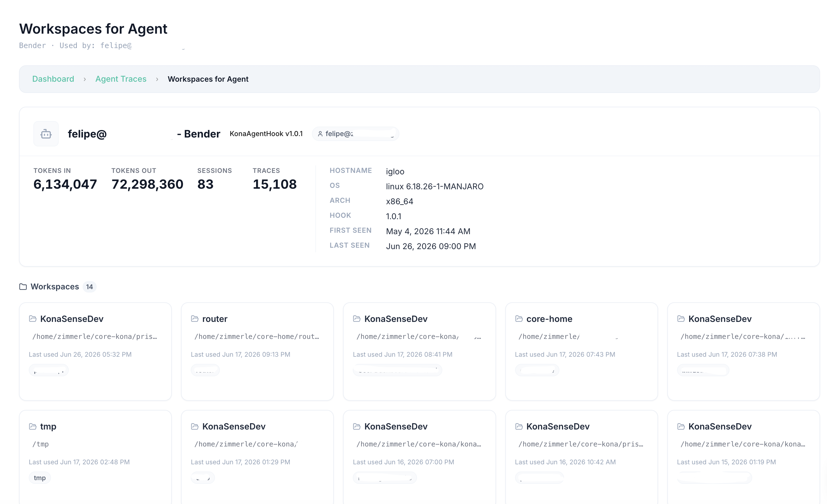The image size is (827, 504).
Task: Click the folder icon next to Workspaces heading
Action: [23, 287]
